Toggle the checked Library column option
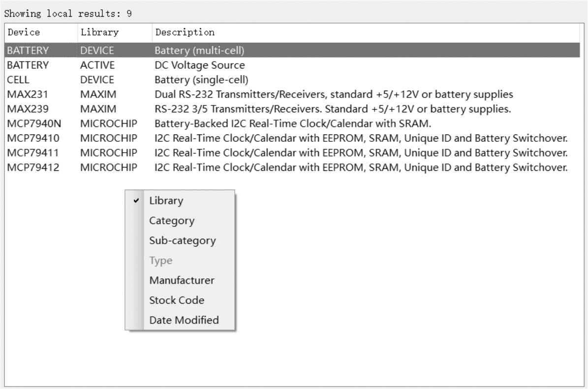 [166, 201]
